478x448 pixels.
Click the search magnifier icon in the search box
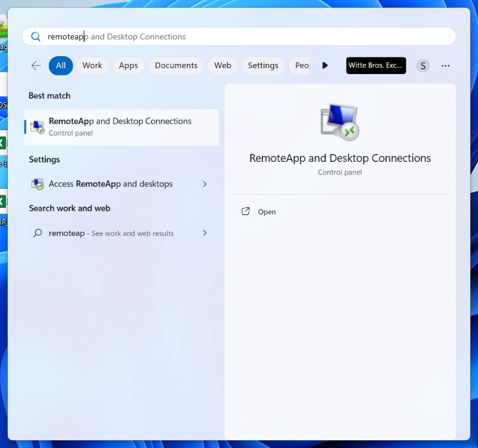pyautogui.click(x=36, y=36)
